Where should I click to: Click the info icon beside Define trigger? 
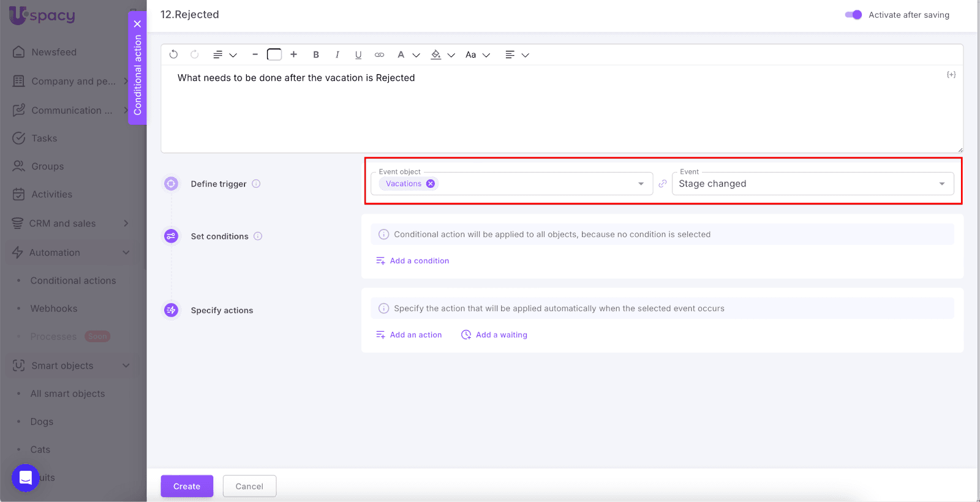(x=256, y=184)
